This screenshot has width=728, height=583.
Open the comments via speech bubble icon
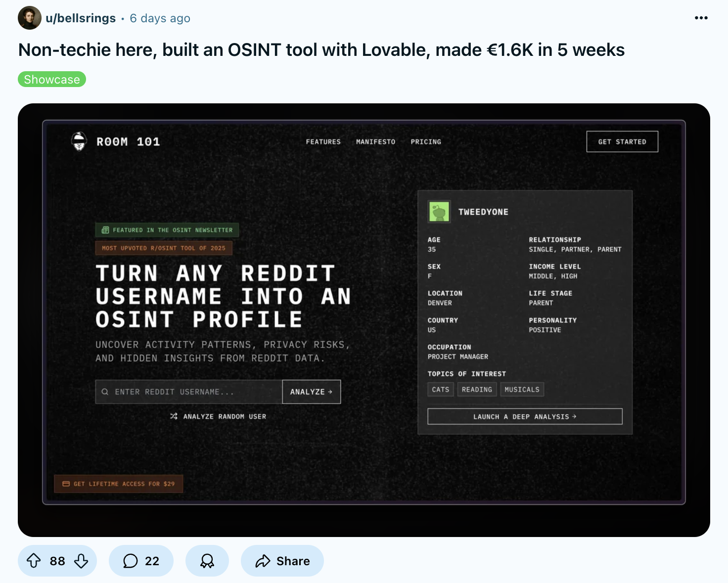pos(131,561)
